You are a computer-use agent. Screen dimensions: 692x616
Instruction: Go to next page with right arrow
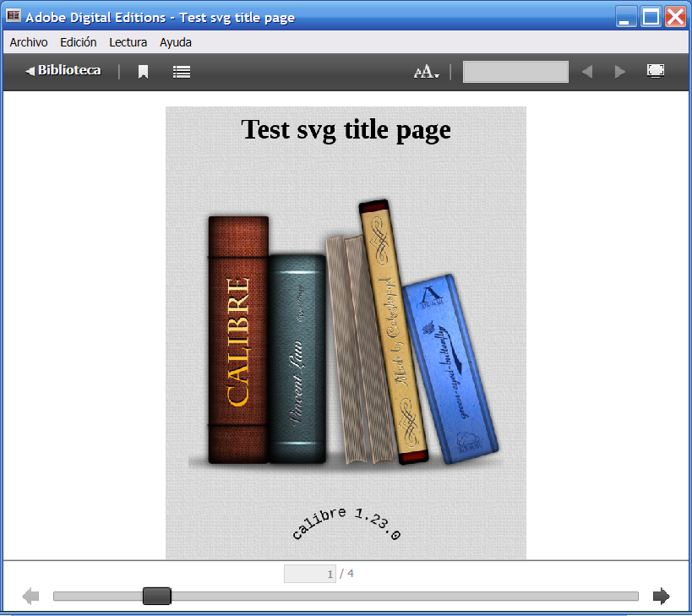coord(661,597)
